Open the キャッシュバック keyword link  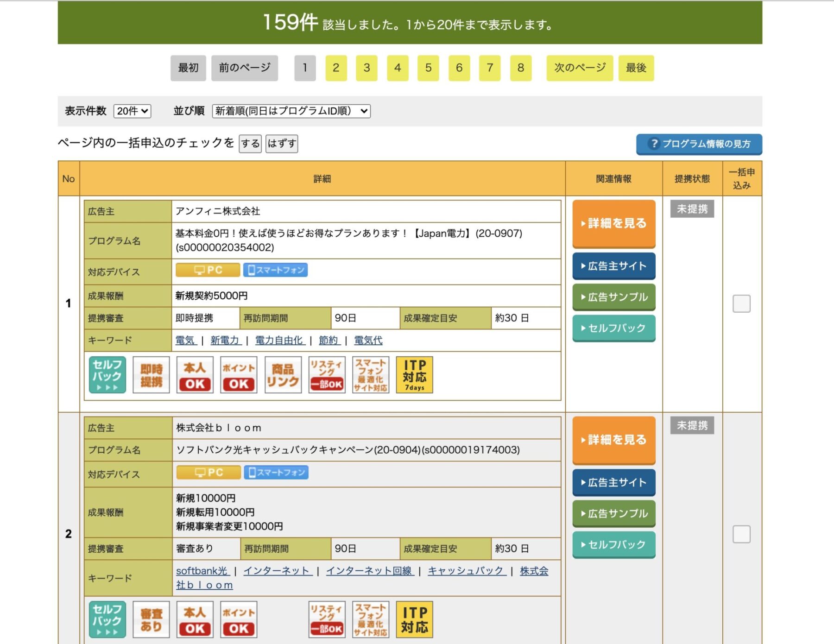point(467,571)
